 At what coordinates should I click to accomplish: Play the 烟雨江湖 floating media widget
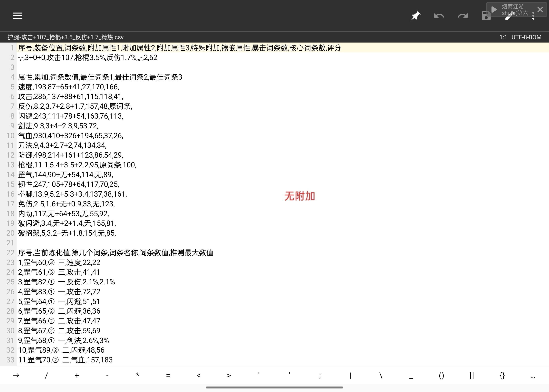tap(494, 10)
